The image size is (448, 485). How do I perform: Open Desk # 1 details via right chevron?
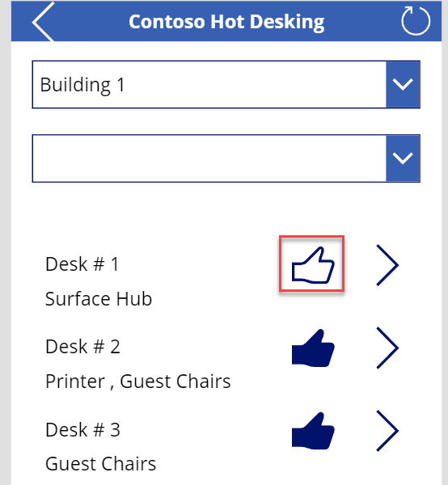tap(387, 265)
